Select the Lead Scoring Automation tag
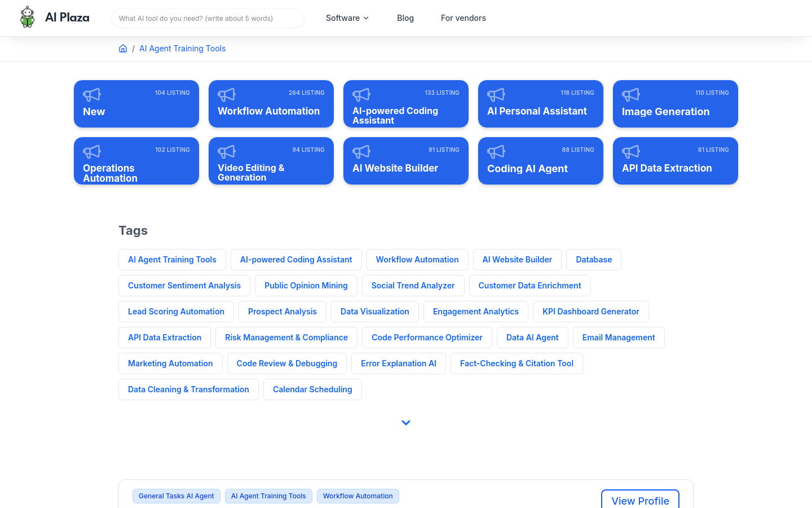 176,312
